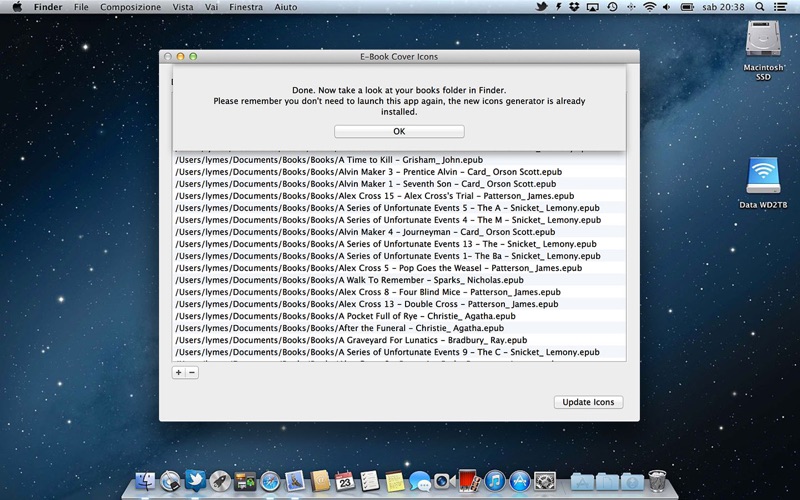Select row A Pocket Full of Rye - Christie
Image resolution: width=800 pixels, height=500 pixels.
399,316
